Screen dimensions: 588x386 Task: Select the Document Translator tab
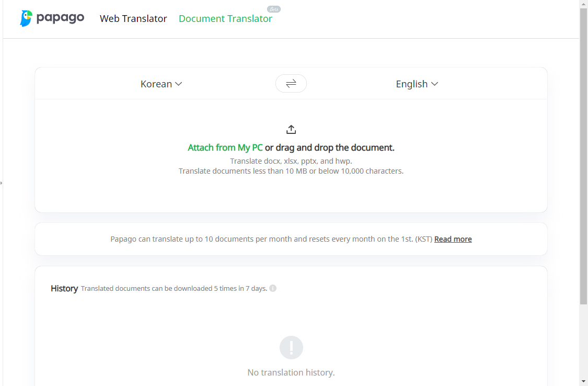tap(225, 18)
